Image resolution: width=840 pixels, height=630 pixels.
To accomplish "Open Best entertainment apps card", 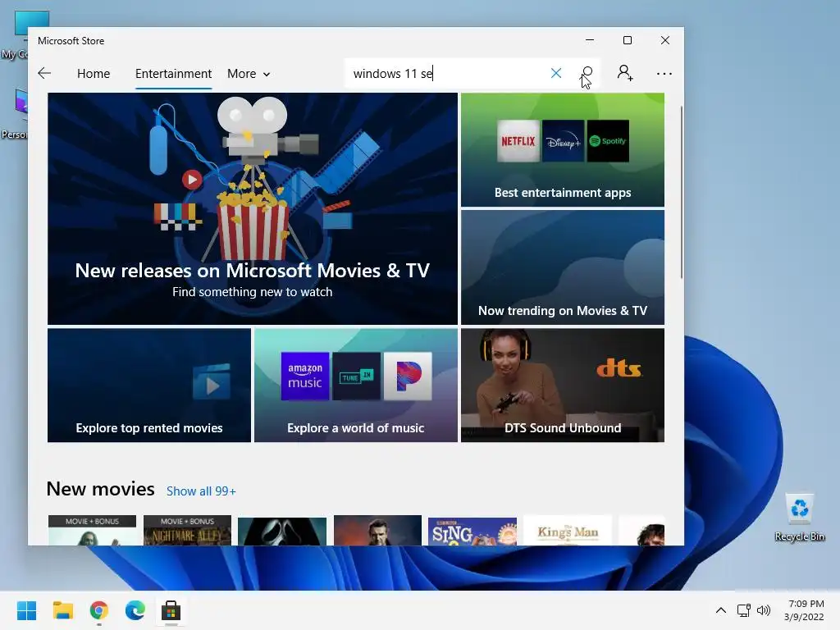I will (563, 150).
